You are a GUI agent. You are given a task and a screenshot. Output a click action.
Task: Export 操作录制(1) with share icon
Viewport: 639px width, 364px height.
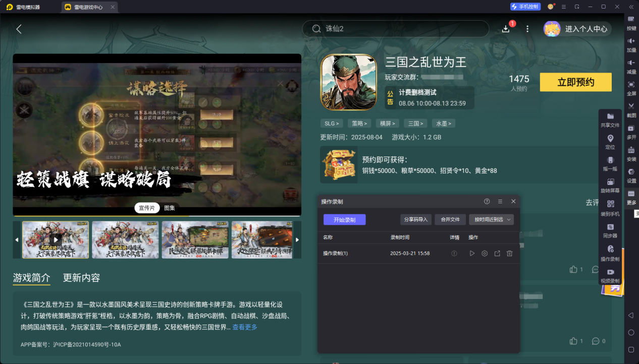coord(497,254)
